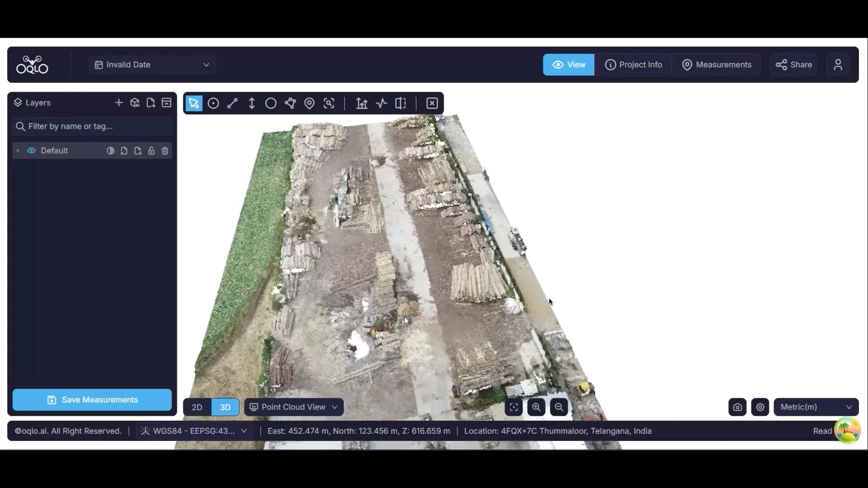
Task: Select the polygon measurement tool
Action: click(x=290, y=103)
